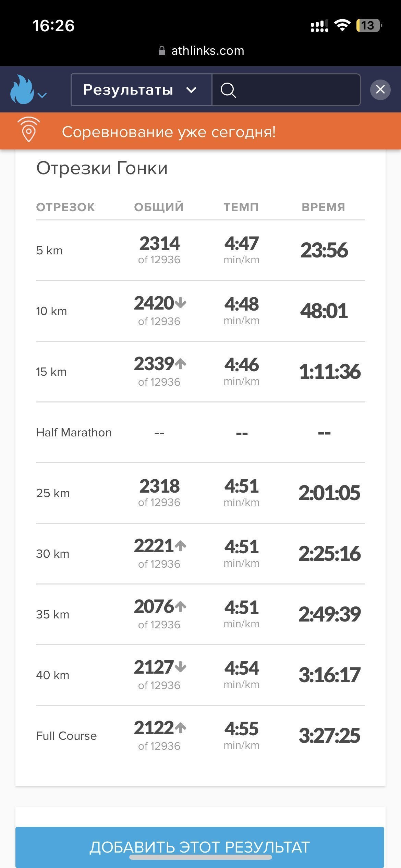Click the down arrow beside 2420 rank

(181, 303)
